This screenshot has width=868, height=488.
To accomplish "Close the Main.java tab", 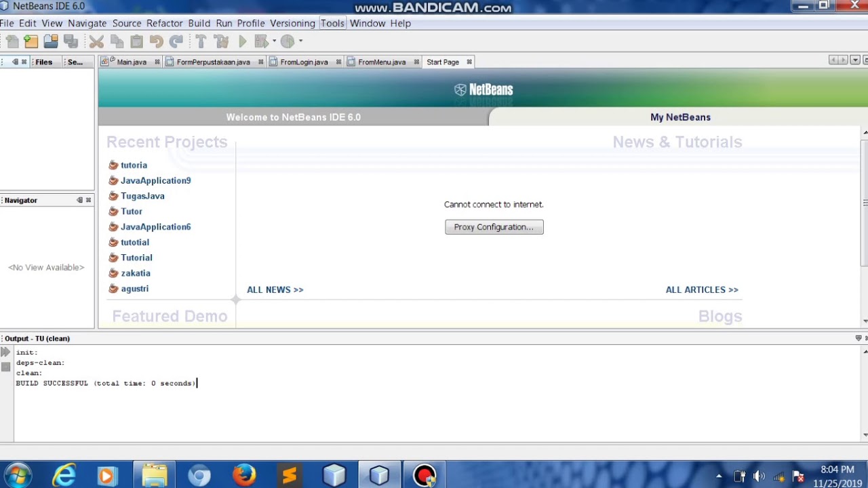I will 157,62.
